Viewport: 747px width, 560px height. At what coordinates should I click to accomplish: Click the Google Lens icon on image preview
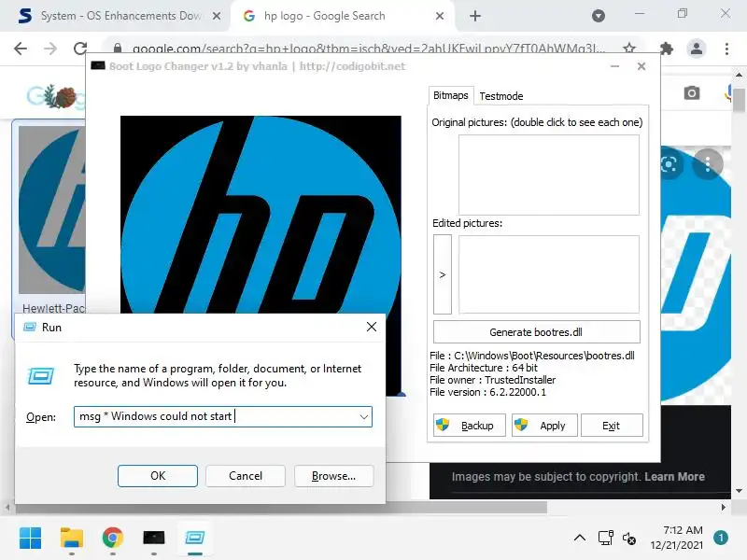(x=669, y=165)
